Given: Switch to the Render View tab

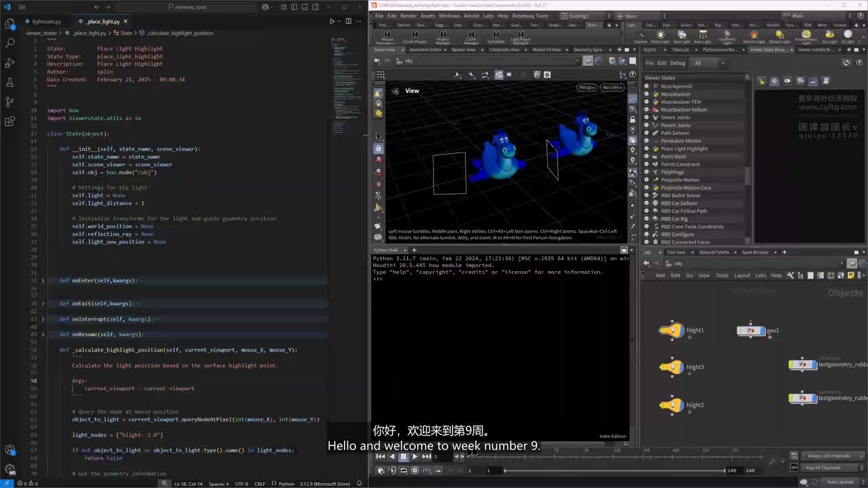Looking at the screenshot, I should pos(464,49).
